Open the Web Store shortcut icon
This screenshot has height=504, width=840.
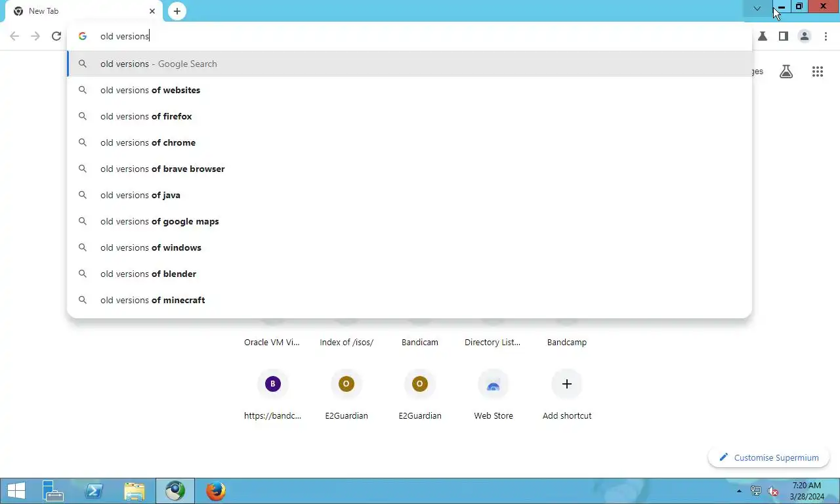(493, 384)
